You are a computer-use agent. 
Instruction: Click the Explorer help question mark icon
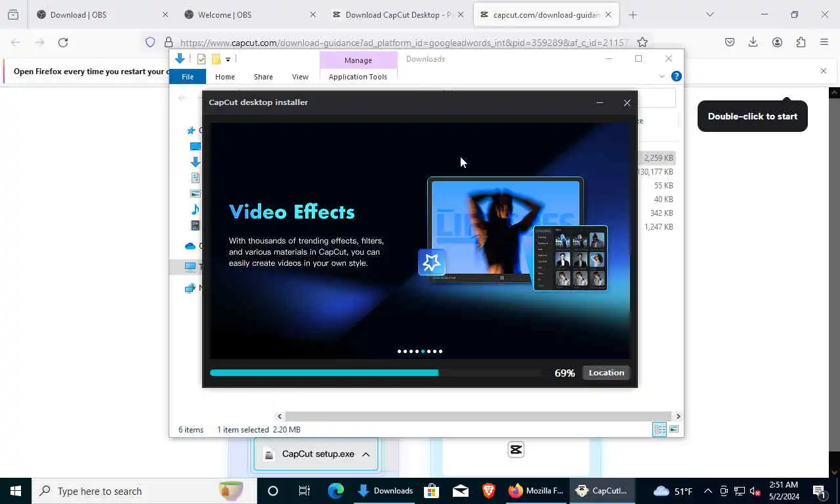[677, 76]
